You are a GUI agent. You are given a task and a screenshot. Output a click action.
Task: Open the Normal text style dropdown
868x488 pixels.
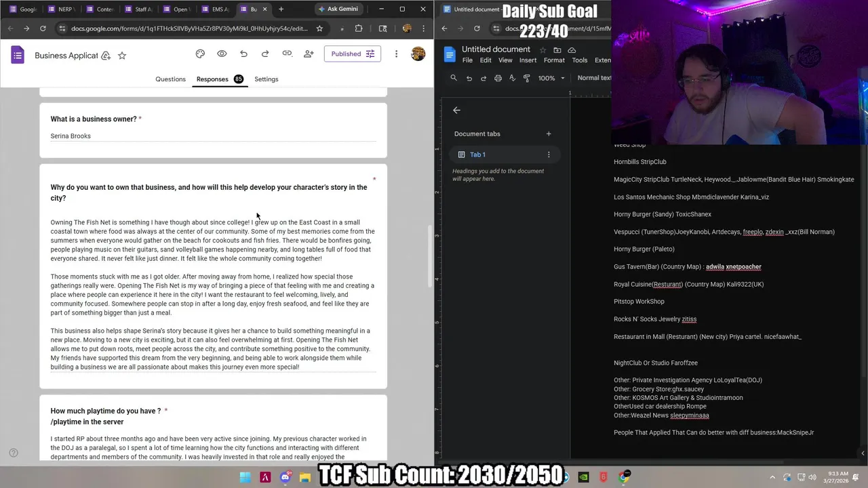pos(593,78)
